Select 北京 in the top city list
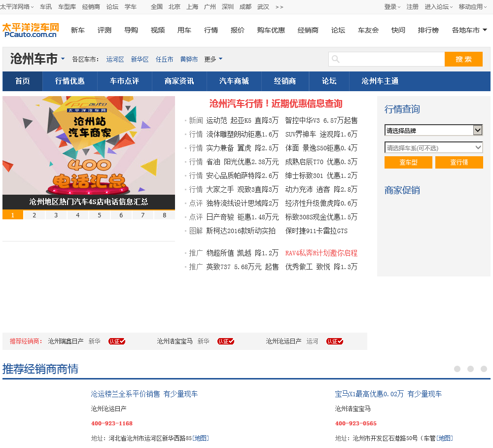Screen dimensions: 493x448 pyautogui.click(x=174, y=6)
